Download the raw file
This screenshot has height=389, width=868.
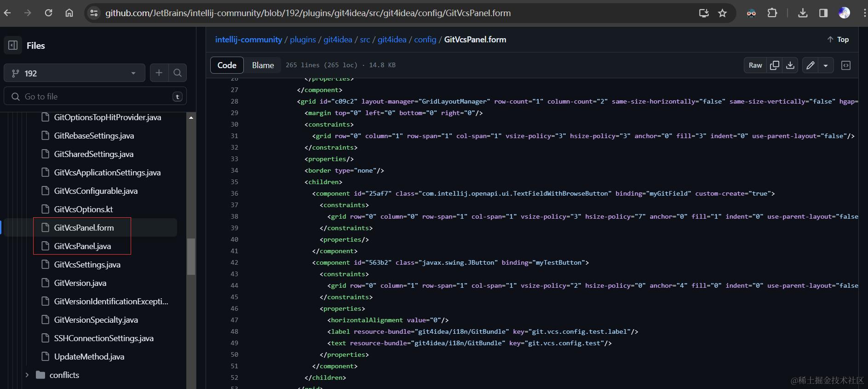[790, 65]
